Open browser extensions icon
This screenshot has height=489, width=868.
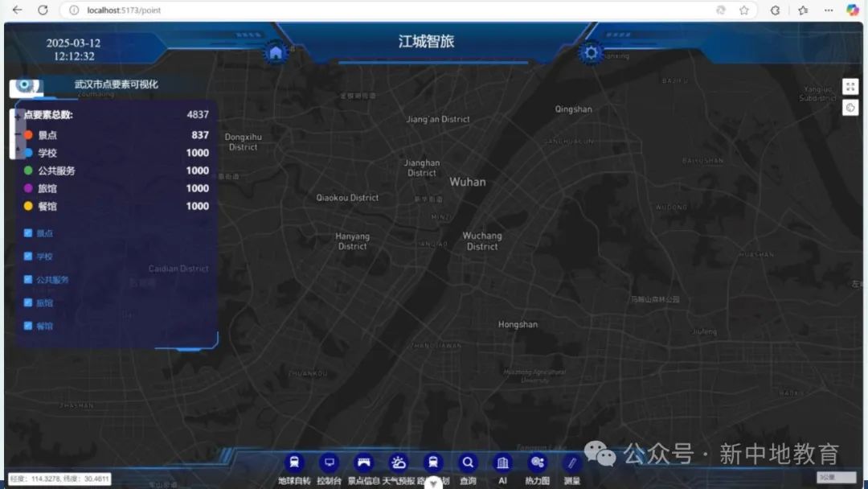click(775, 10)
